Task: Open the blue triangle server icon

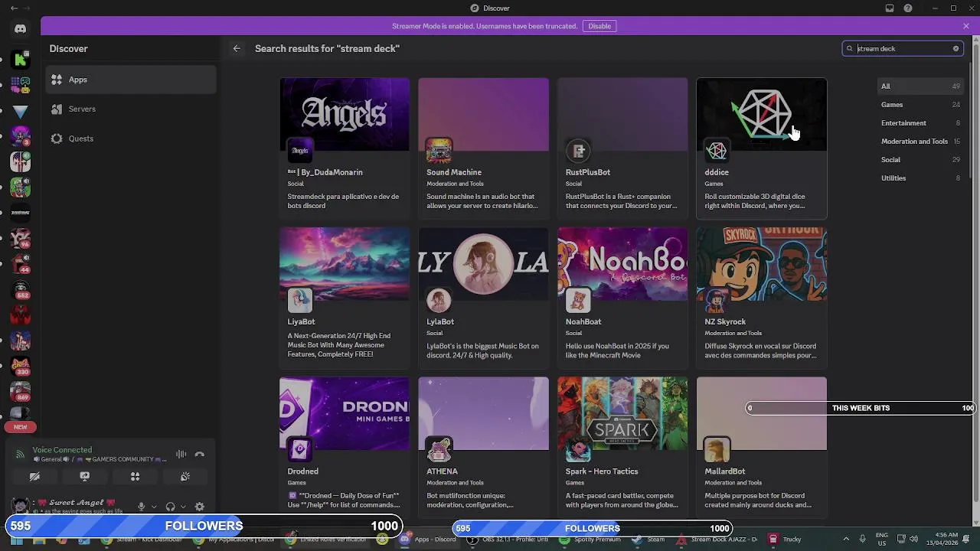Action: click(x=21, y=111)
